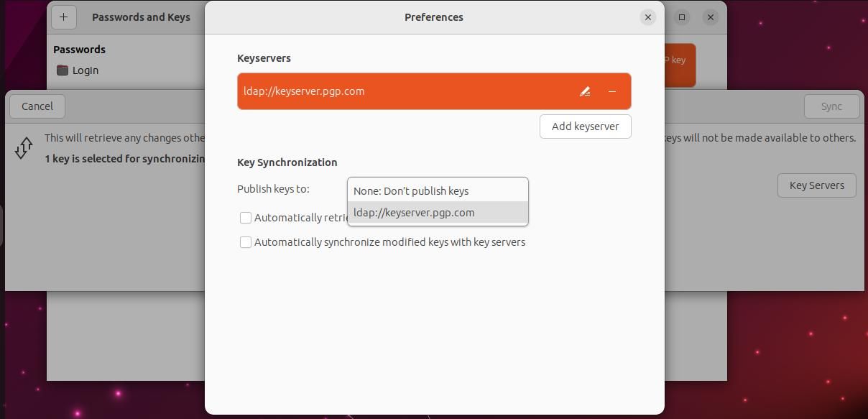Screen dimensions: 868x419
Task: Select the None: Don't publish keys option
Action: (411, 190)
